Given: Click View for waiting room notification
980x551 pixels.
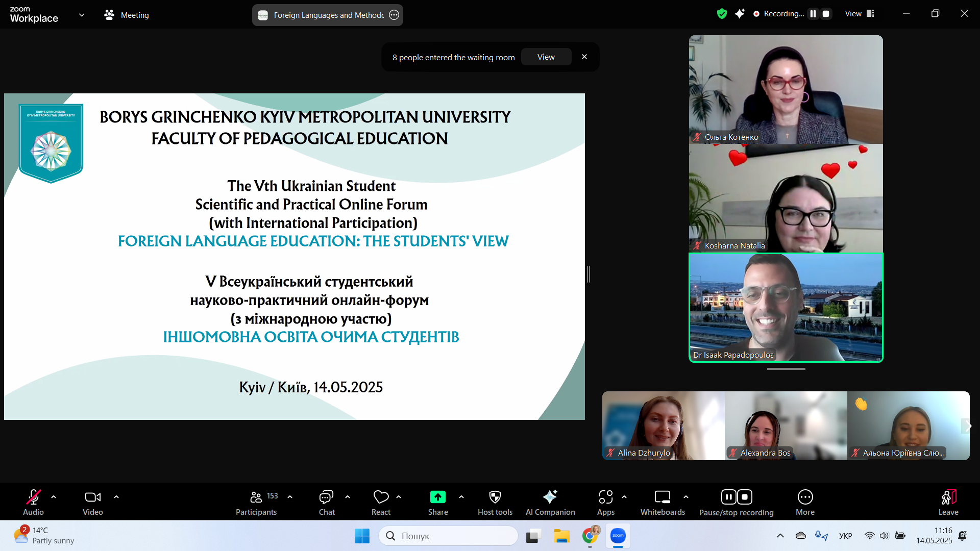Looking at the screenshot, I should 546,57.
